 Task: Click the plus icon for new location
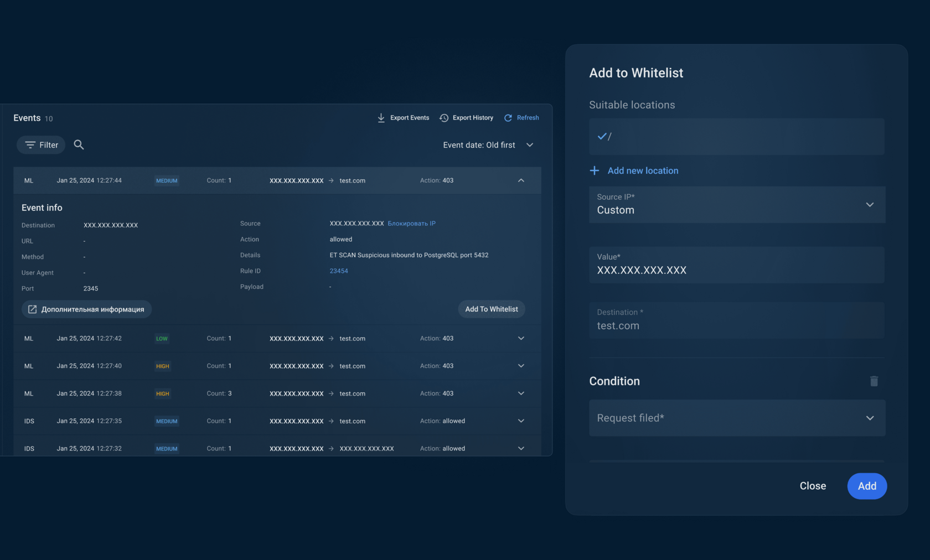coord(595,170)
